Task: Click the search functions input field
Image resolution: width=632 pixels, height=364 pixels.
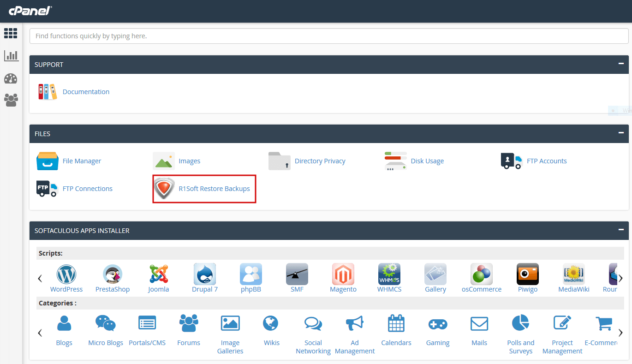Action: pyautogui.click(x=329, y=36)
